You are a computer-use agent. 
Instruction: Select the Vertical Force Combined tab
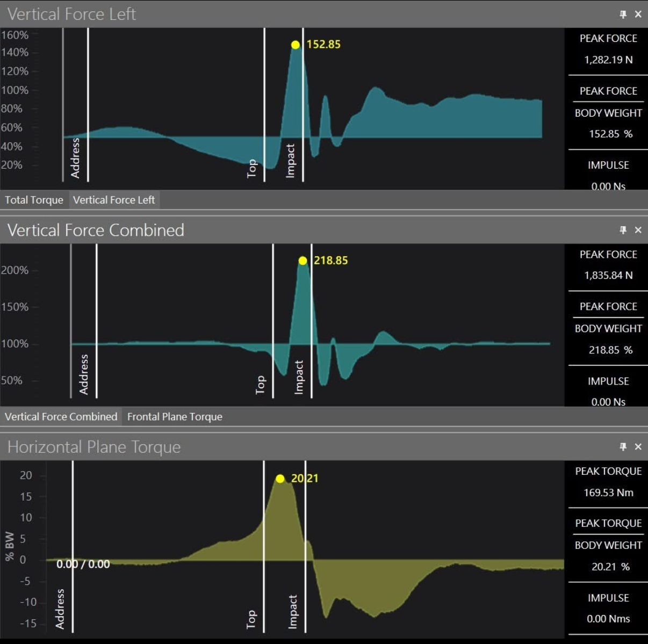pyautogui.click(x=61, y=417)
